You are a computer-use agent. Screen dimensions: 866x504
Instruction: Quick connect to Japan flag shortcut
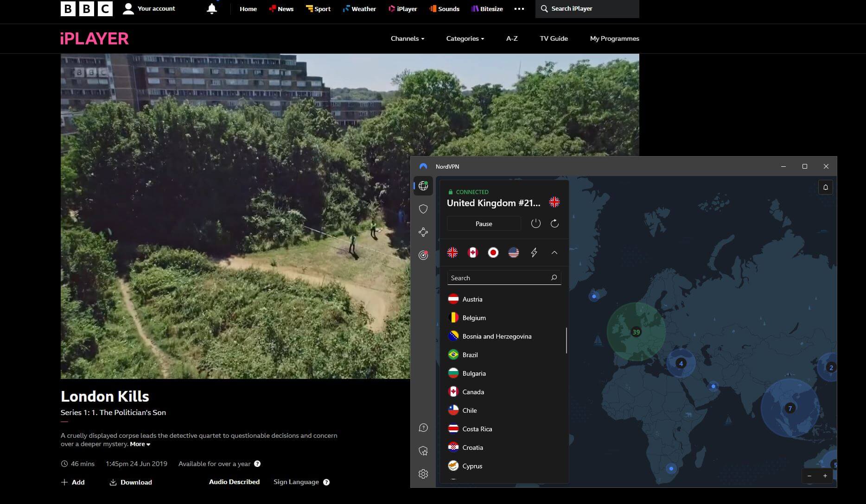(493, 252)
